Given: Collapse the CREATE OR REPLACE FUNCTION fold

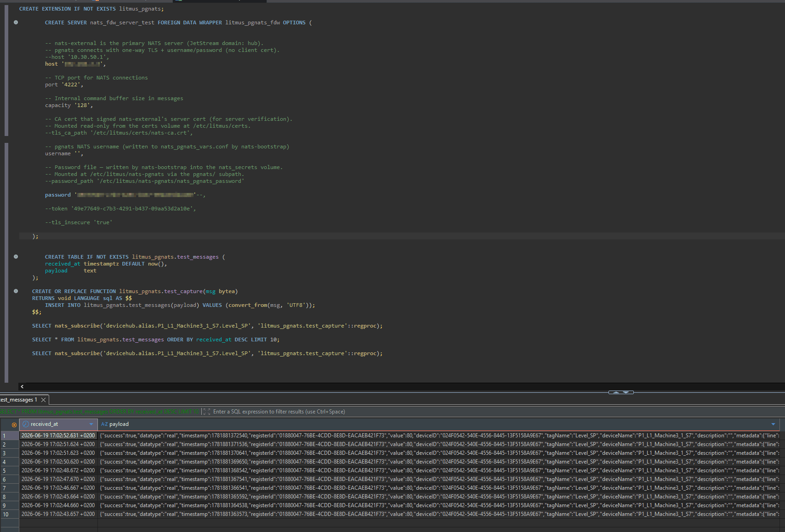Looking at the screenshot, I should (16, 291).
